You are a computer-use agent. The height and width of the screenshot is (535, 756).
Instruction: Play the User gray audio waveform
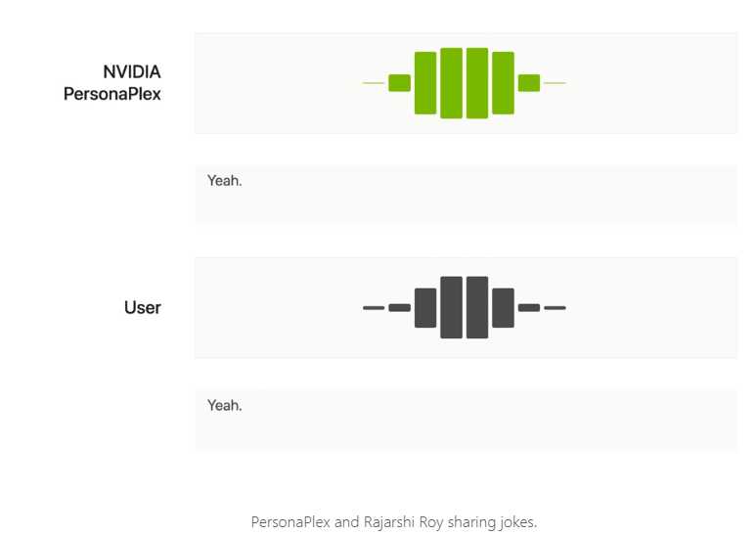[x=465, y=307]
